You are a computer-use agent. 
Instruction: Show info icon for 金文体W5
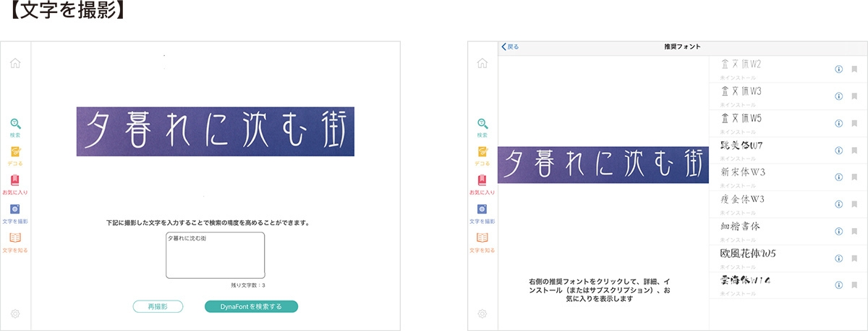(838, 123)
